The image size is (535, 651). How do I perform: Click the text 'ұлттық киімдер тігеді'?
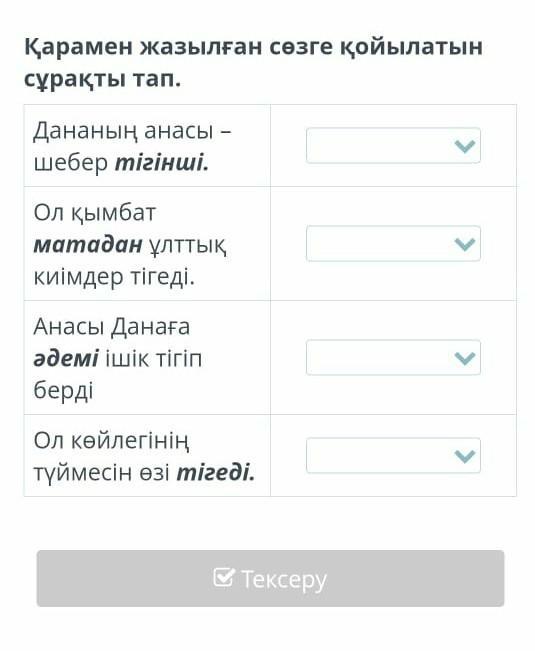click(x=130, y=260)
